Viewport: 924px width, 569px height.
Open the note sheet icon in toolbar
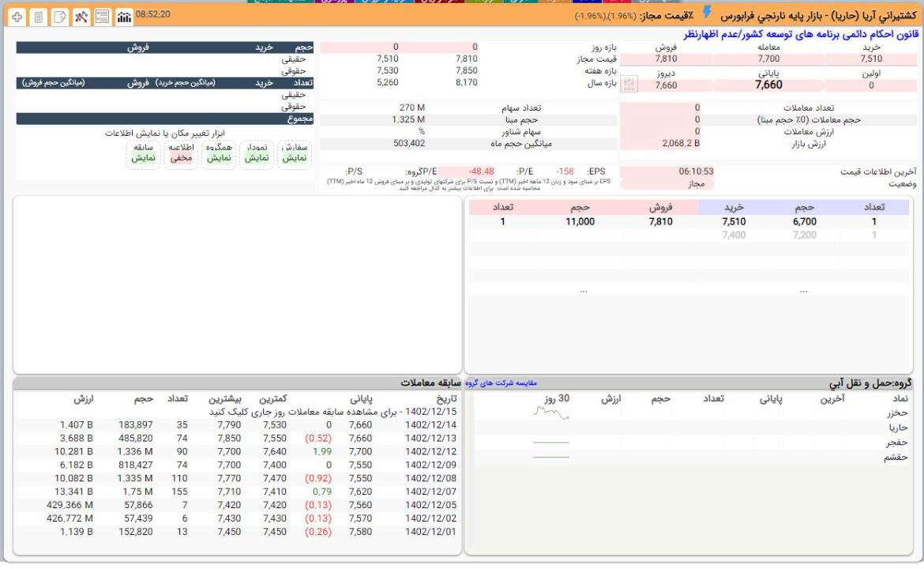coord(60,17)
